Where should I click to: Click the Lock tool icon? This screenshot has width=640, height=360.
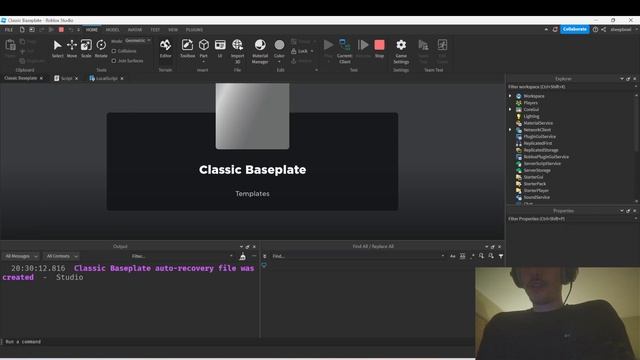(294, 51)
